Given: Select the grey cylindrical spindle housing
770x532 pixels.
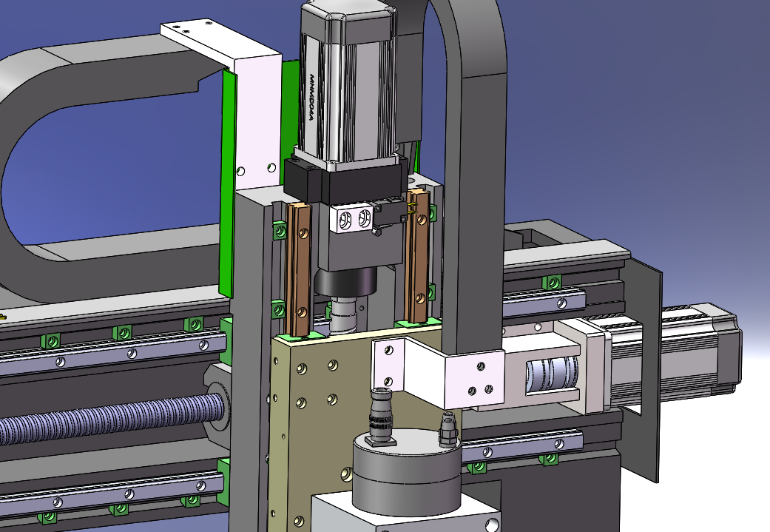Looking at the screenshot, I should pos(407,471).
